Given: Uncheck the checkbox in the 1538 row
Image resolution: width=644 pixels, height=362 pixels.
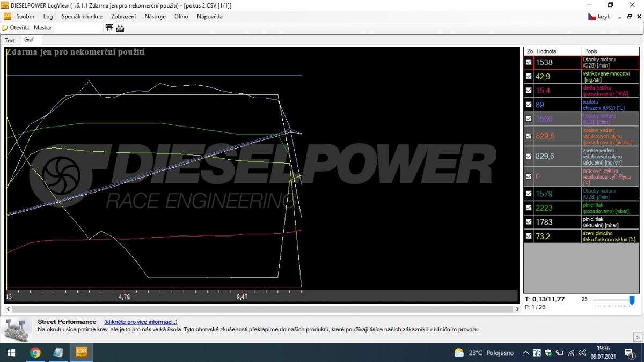Looking at the screenshot, I should click(529, 62).
